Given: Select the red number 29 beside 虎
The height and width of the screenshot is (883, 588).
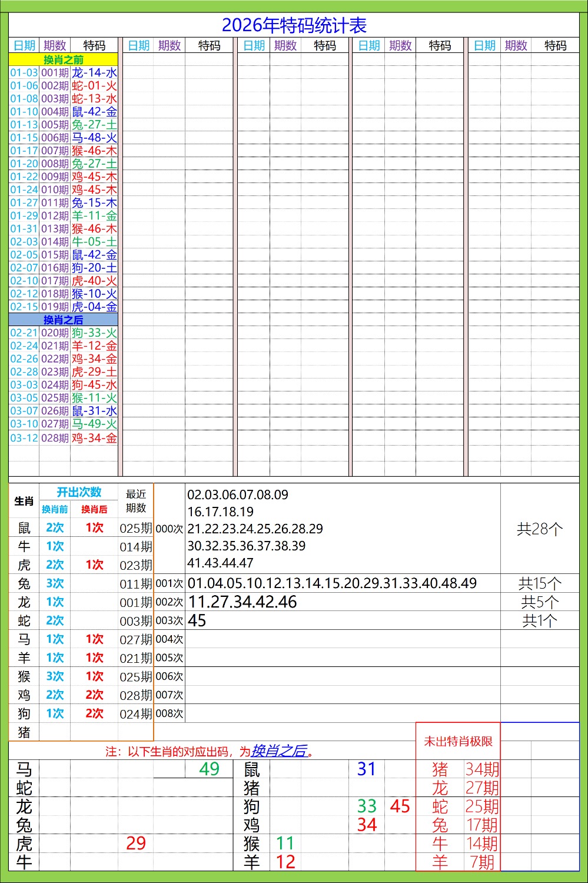Looking at the screenshot, I should [136, 843].
